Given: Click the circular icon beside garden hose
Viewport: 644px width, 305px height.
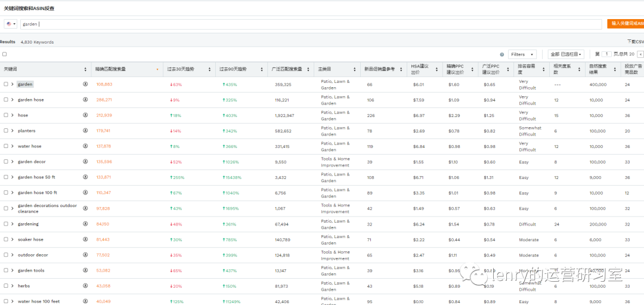Looking at the screenshot, I should coord(85,100).
